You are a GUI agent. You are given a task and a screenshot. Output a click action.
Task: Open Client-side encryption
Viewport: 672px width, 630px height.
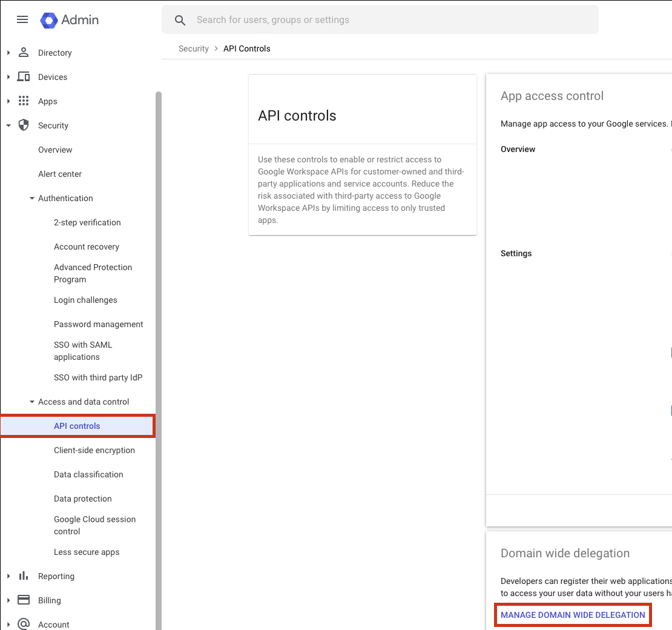point(94,450)
